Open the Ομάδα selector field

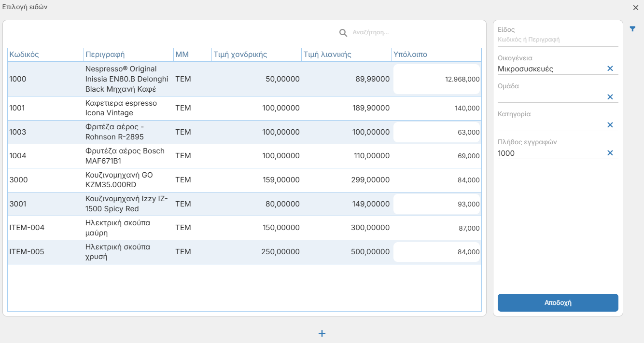pyautogui.click(x=551, y=97)
